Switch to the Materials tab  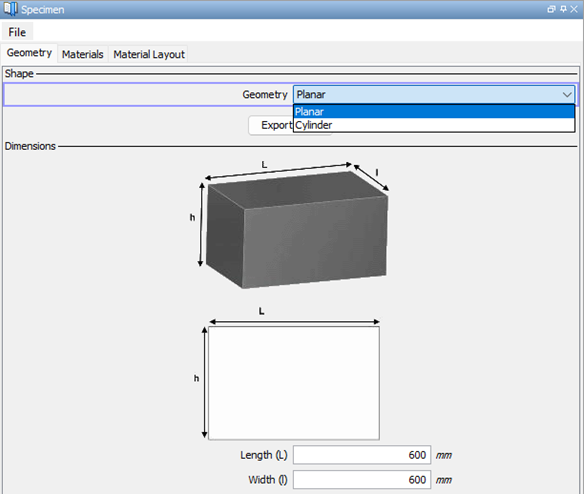83,54
